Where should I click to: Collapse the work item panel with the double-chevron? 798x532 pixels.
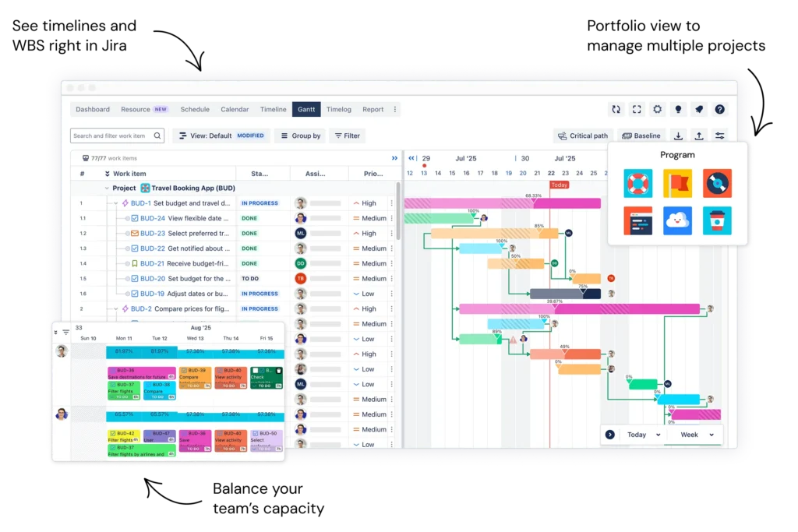pyautogui.click(x=394, y=157)
